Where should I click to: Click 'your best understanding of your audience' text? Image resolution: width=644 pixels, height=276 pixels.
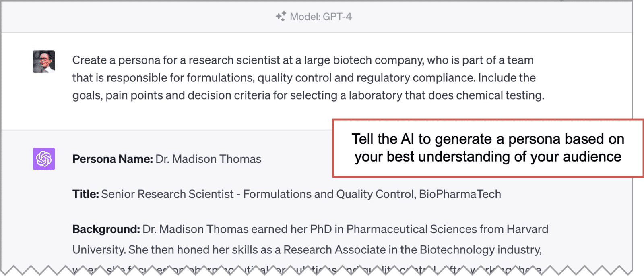[x=488, y=157]
